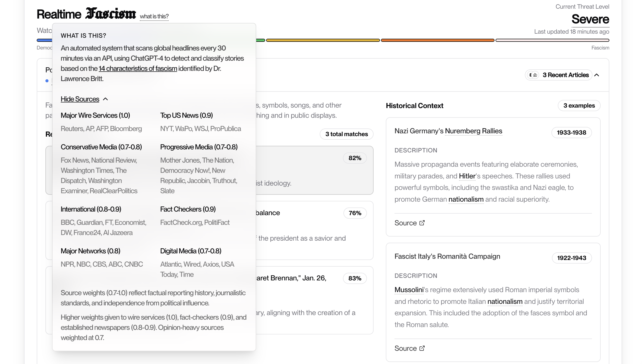
Task: Click the underlined Hitler term
Action: [467, 176]
